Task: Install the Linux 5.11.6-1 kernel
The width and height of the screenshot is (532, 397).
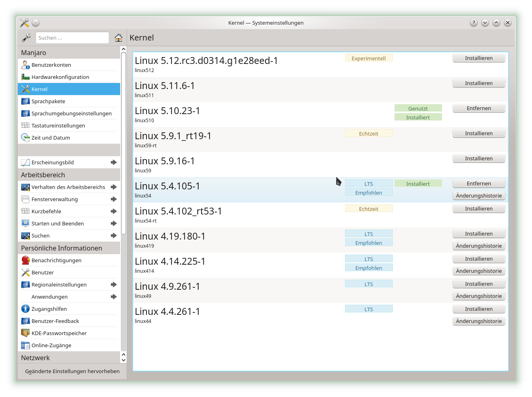Action: point(479,83)
